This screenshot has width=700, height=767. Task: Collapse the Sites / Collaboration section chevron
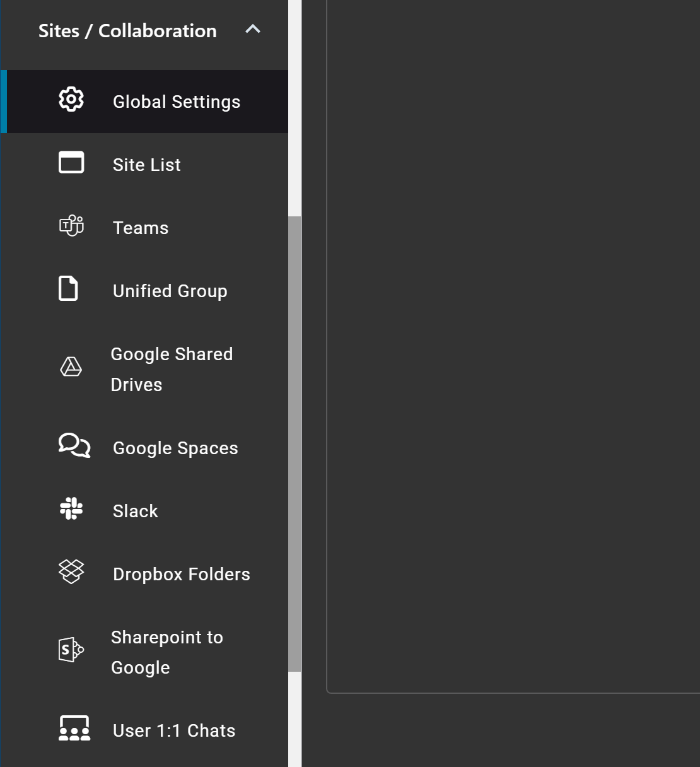coord(253,29)
